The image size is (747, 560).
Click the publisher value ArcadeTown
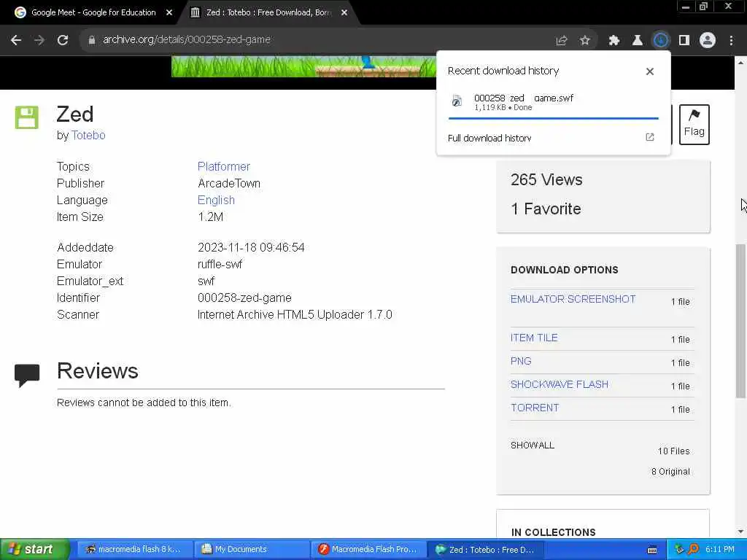tap(228, 183)
